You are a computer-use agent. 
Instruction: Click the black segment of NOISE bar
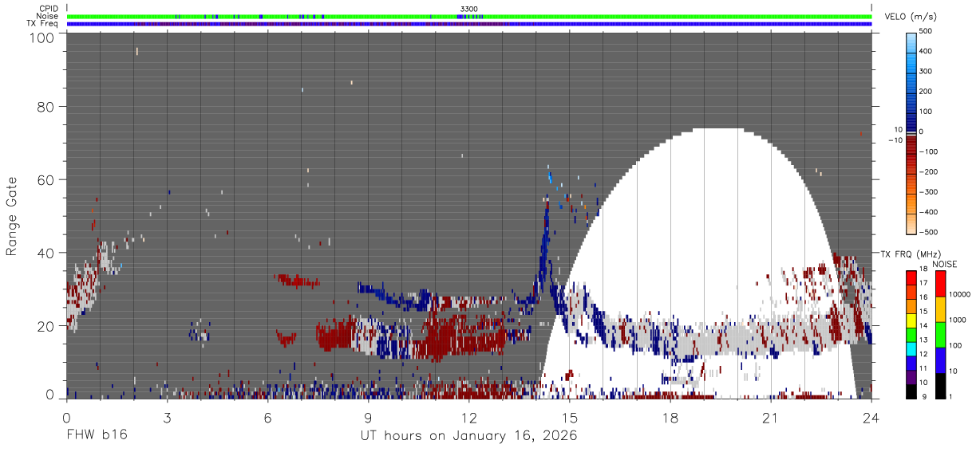click(x=940, y=386)
